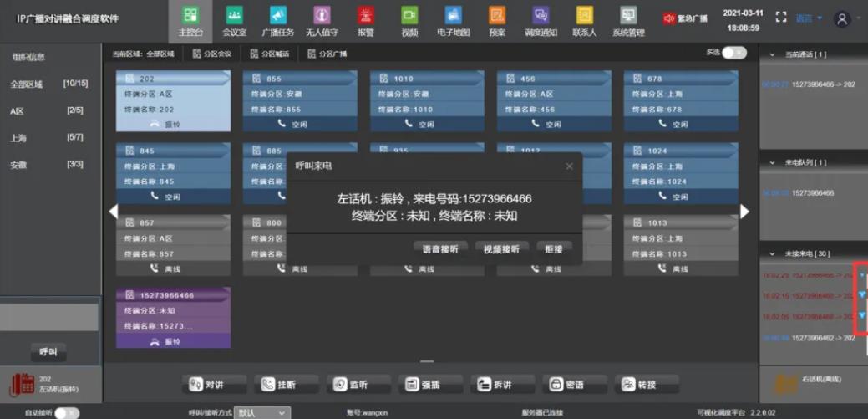This screenshot has width=868, height=419.
Task: Close the 呼叫来电 incoming call dialog
Action: (x=569, y=166)
